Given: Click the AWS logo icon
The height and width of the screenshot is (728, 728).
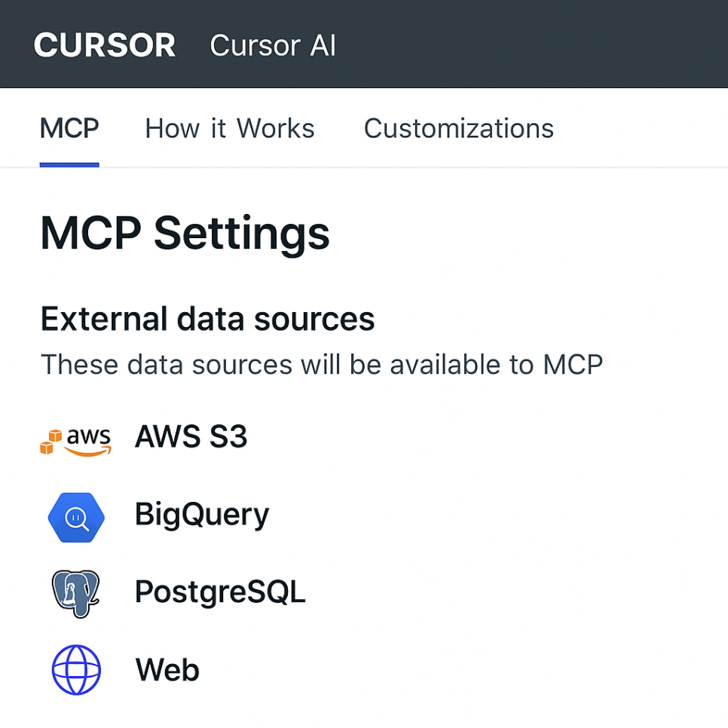Looking at the screenshot, I should tap(75, 439).
